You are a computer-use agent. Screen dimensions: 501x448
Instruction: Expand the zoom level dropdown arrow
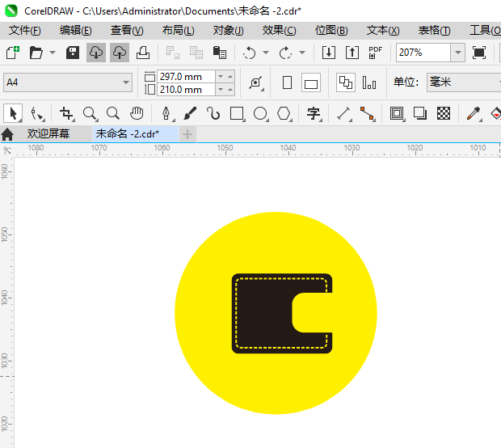(458, 53)
